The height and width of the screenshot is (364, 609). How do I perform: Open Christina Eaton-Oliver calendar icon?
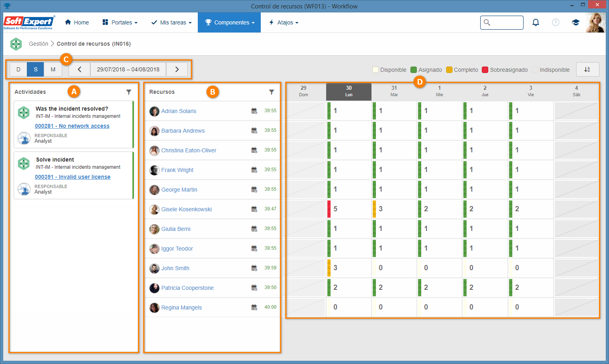click(x=254, y=150)
